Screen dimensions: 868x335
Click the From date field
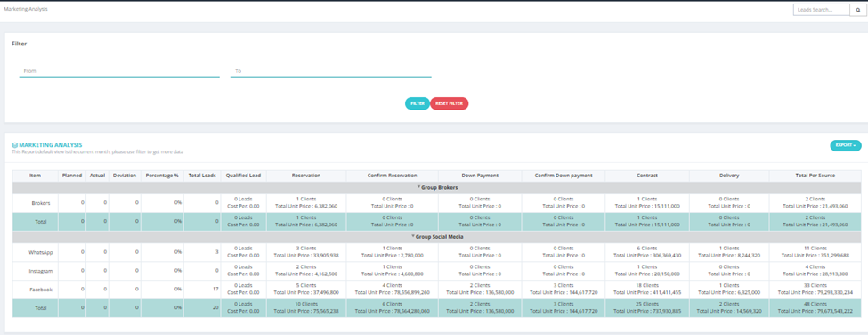coord(119,71)
